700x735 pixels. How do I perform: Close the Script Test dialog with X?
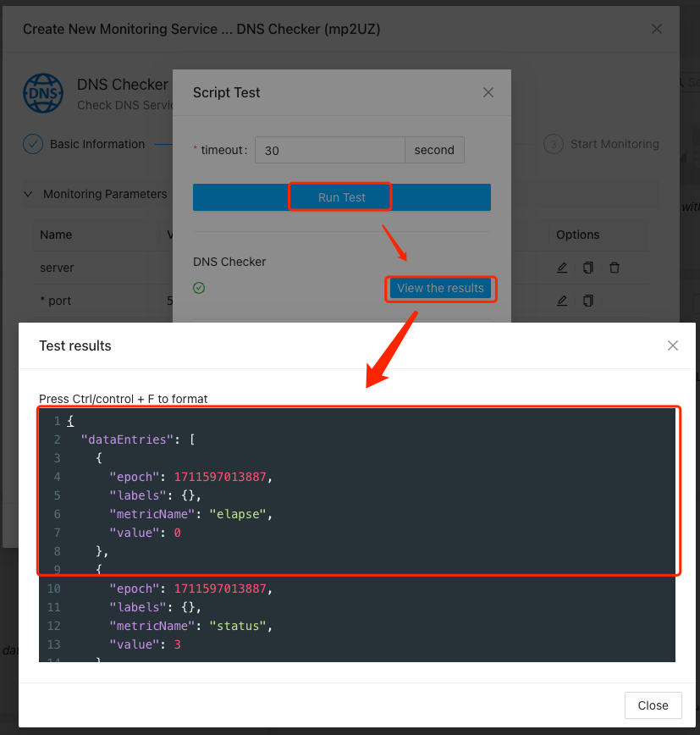pos(488,93)
